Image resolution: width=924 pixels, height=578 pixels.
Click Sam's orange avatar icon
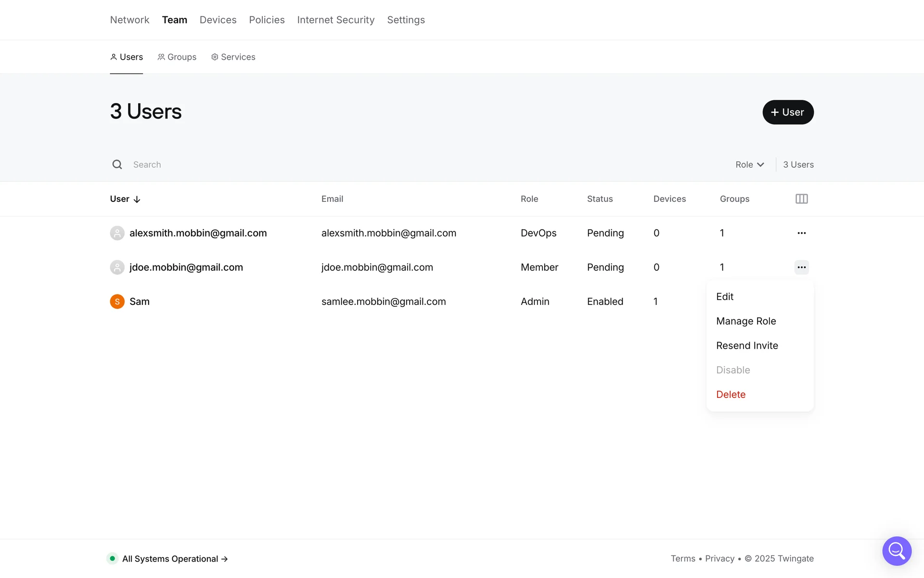pos(117,302)
